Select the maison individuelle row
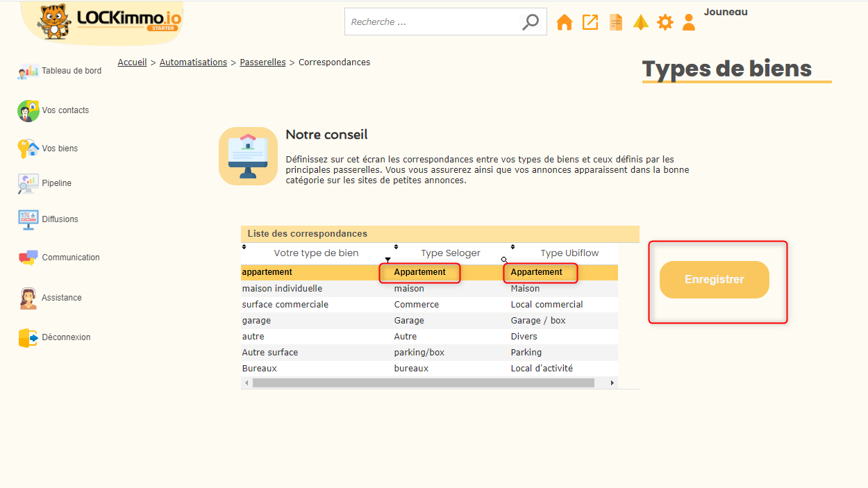The width and height of the screenshot is (868, 488). pyautogui.click(x=429, y=289)
